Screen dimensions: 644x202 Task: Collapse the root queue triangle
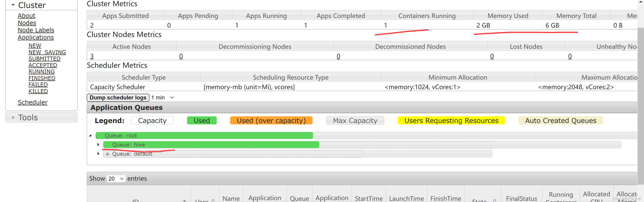91,136
